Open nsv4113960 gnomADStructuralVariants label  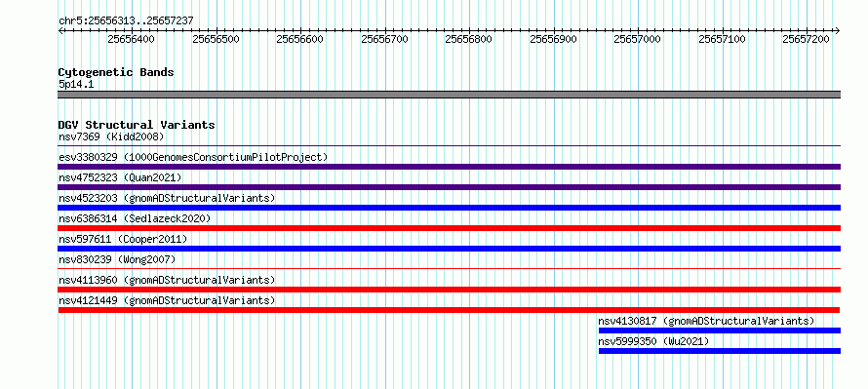coord(167,280)
